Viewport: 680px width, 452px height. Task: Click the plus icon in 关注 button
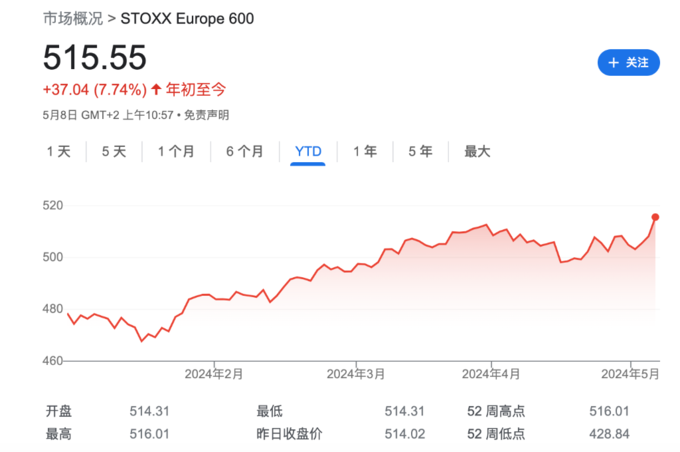(613, 63)
